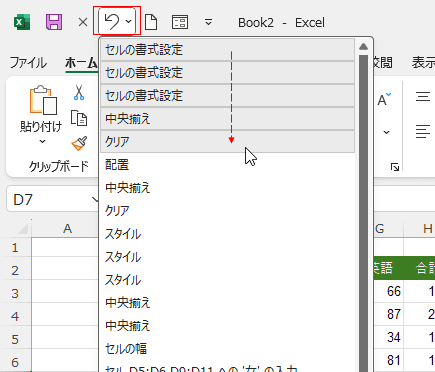Click cell containing 87

[x=388, y=314]
